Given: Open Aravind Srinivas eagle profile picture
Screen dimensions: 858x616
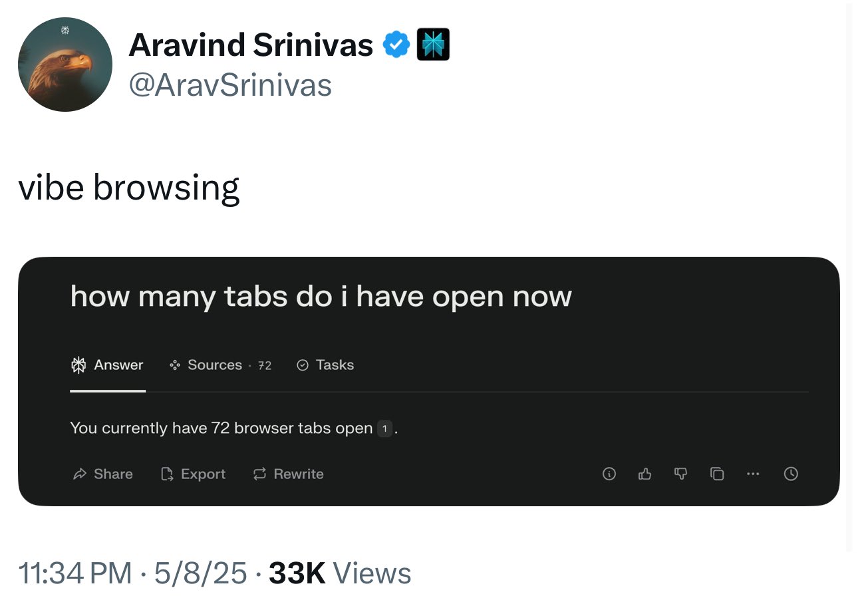Looking at the screenshot, I should click(65, 65).
